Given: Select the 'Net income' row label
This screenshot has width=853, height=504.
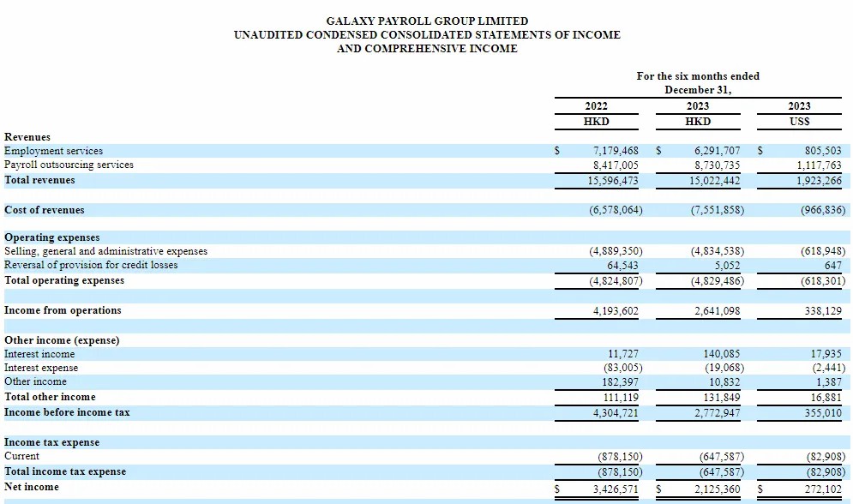Looking at the screenshot, I should 32,487.
